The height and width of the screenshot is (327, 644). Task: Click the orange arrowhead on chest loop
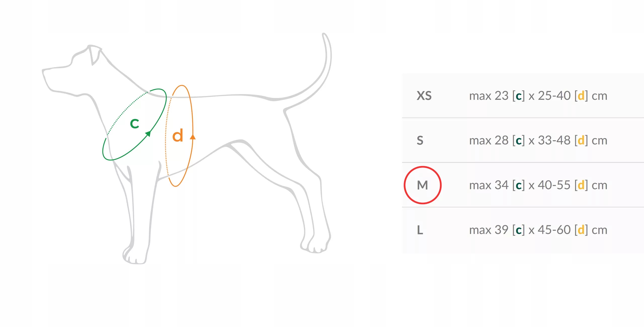(x=193, y=137)
